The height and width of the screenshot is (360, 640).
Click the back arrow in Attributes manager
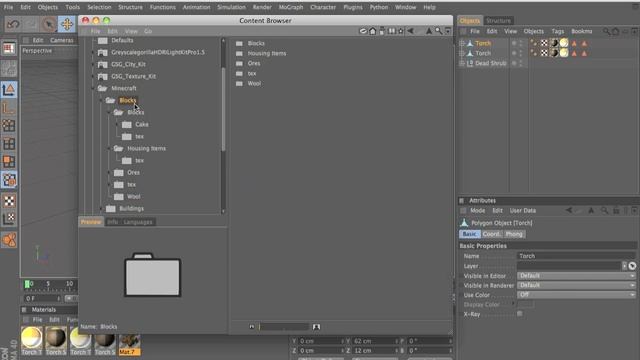[569, 211]
